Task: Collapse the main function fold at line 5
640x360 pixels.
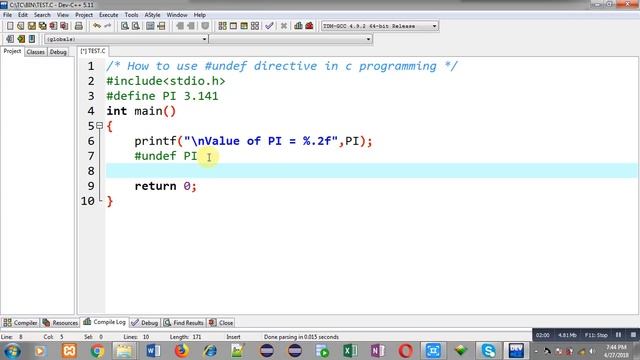Action: coord(99,126)
